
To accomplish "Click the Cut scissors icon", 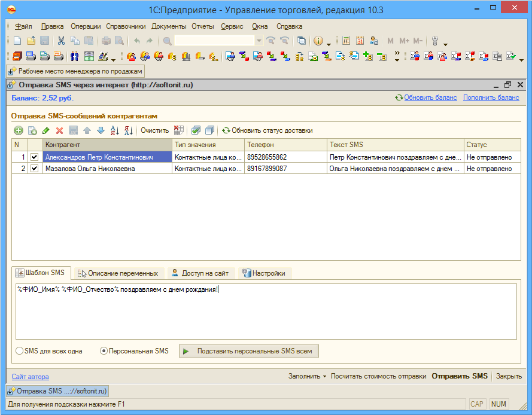I will pos(61,41).
